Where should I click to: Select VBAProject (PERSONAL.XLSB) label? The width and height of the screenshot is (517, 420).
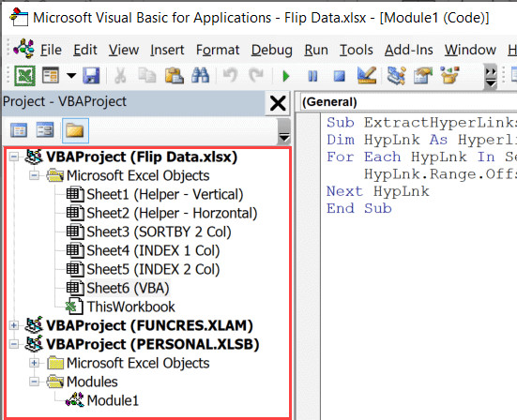[153, 344]
